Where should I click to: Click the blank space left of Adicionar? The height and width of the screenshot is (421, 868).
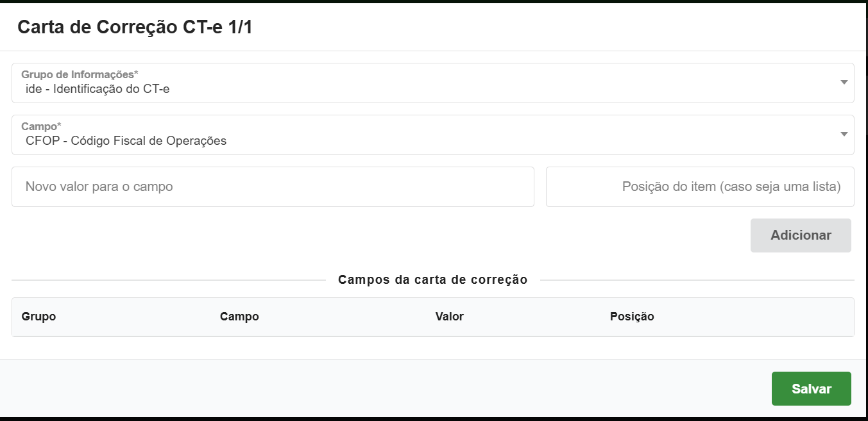[x=385, y=235]
